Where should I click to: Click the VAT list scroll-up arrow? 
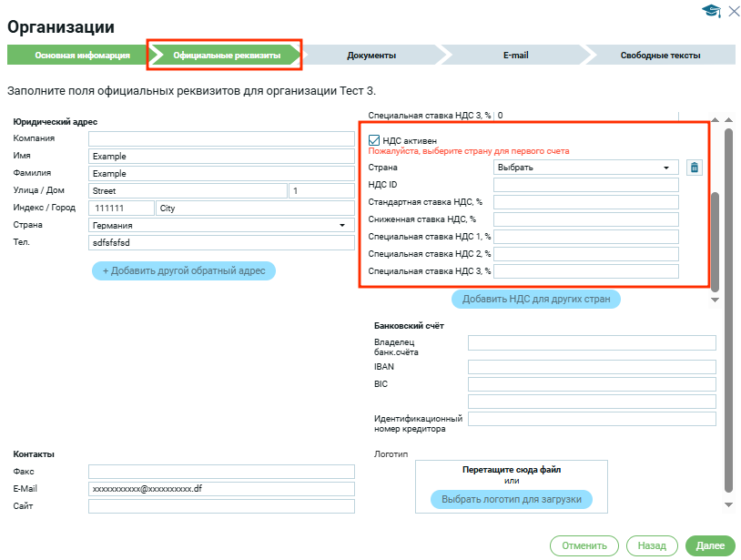pos(715,119)
